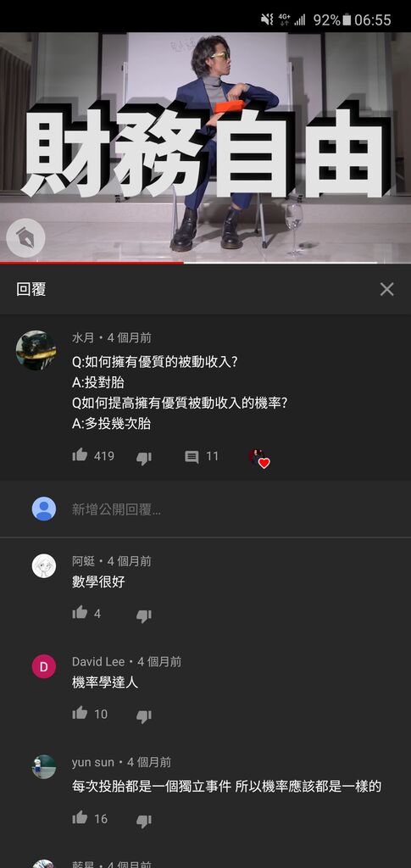Tap the pen watermark on video
Screen dimensions: 411x868
click(x=25, y=238)
